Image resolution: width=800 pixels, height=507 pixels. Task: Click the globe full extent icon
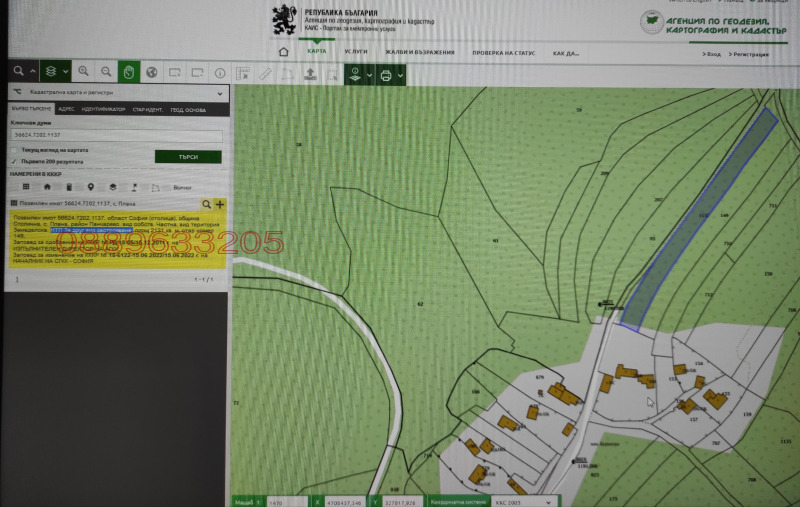coord(151,72)
